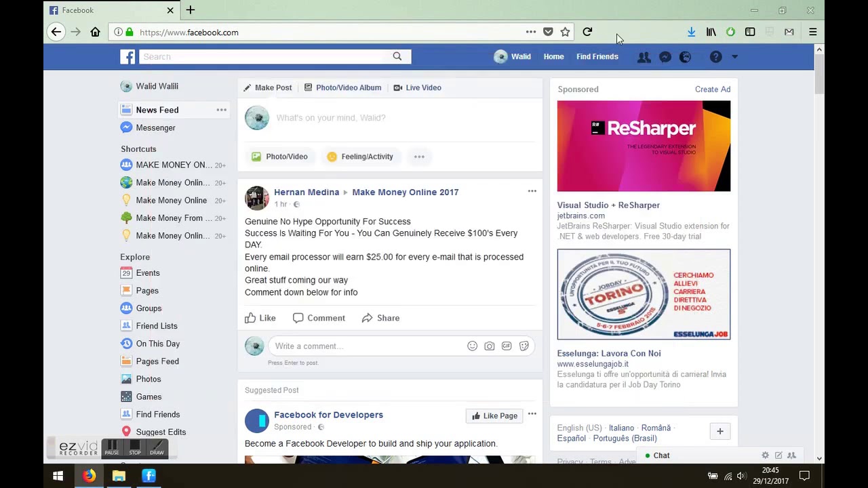Expand more composer options ellipsis
The image size is (868, 488).
click(419, 157)
